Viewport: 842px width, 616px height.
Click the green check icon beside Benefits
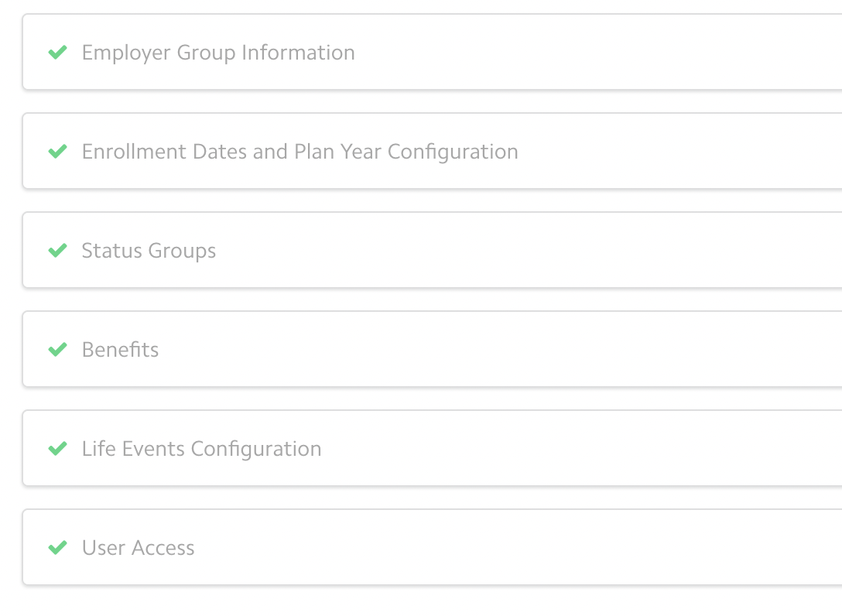pos(57,350)
